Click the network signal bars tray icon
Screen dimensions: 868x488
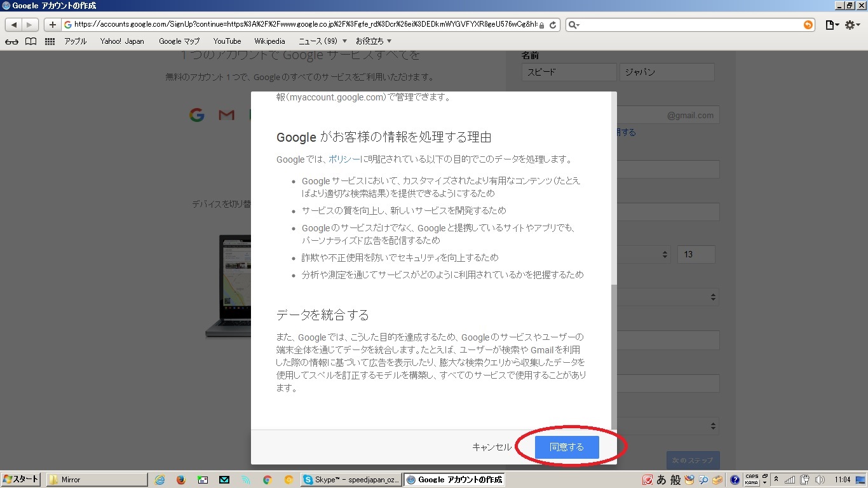tap(790, 480)
